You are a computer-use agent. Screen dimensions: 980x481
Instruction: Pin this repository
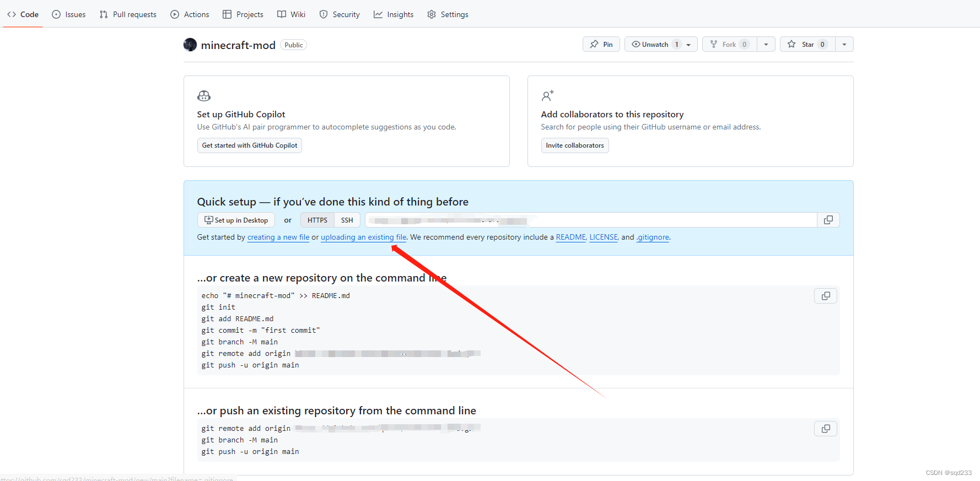[601, 44]
